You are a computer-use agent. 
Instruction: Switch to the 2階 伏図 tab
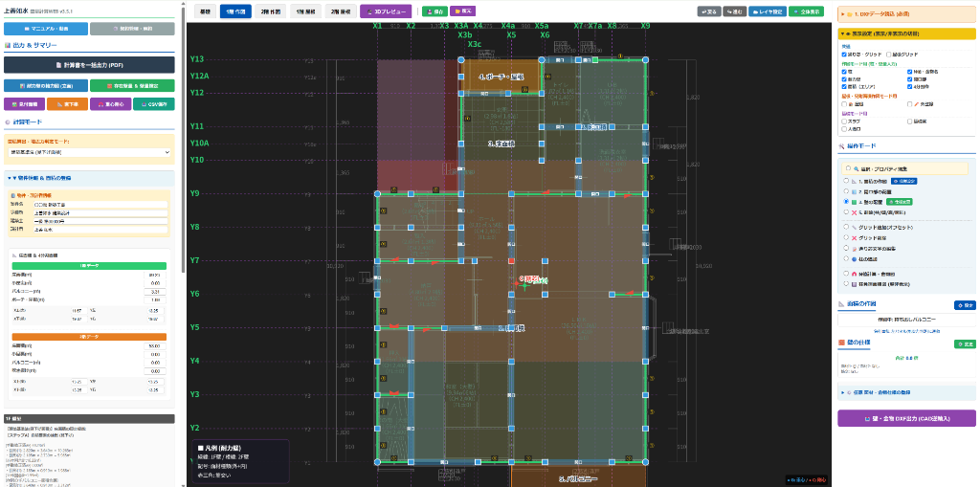click(x=271, y=11)
